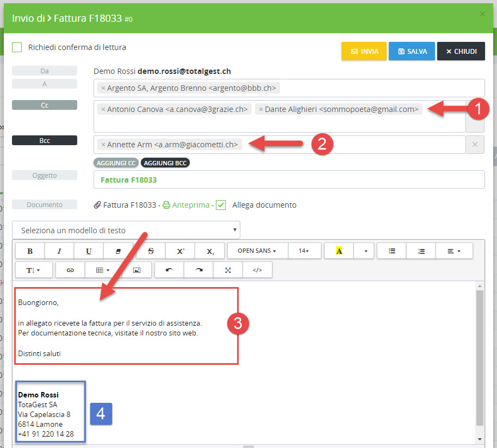Undo the last editor action
The image size is (497, 448).
(x=169, y=270)
